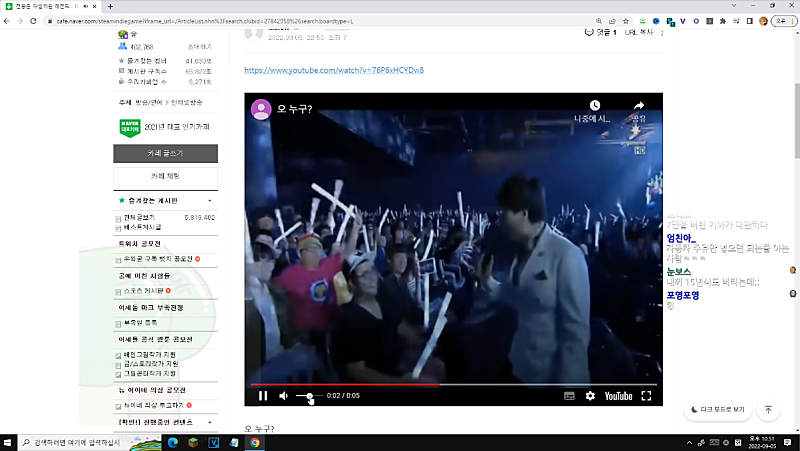This screenshot has height=451, width=800.
Task: Collapse the 즐겨찾는 게시판 section
Action: [x=211, y=200]
